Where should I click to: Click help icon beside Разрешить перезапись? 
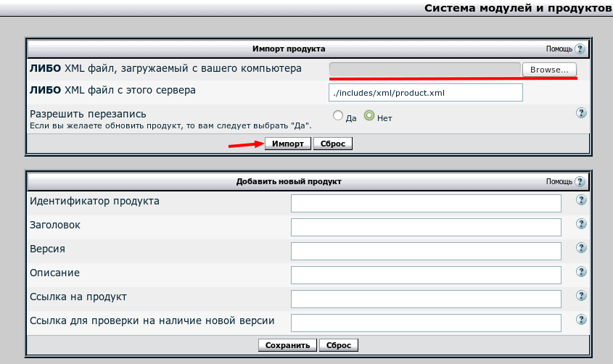pos(581,113)
